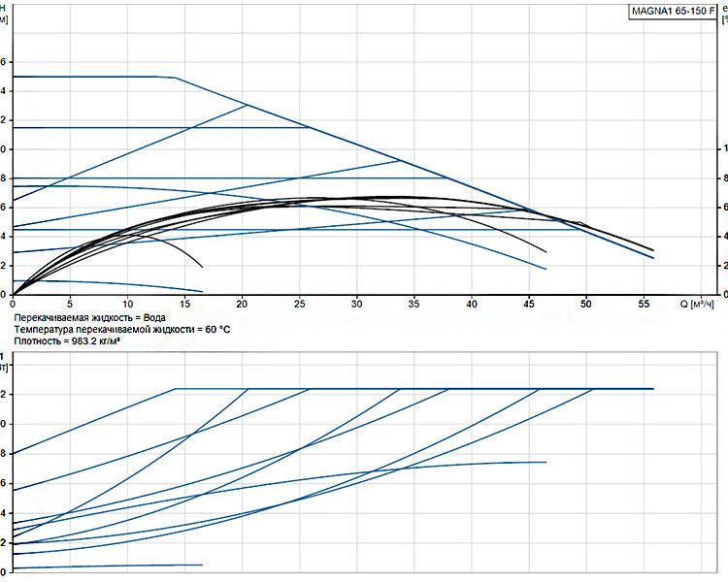The height and width of the screenshot is (582, 728).
Task: Select the 45 tick on flow axis
Action: tap(529, 304)
